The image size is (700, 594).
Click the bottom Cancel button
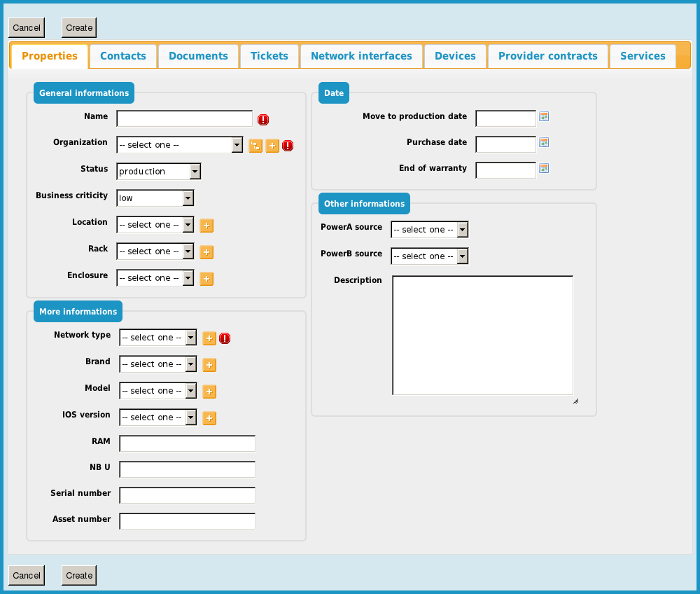point(27,575)
